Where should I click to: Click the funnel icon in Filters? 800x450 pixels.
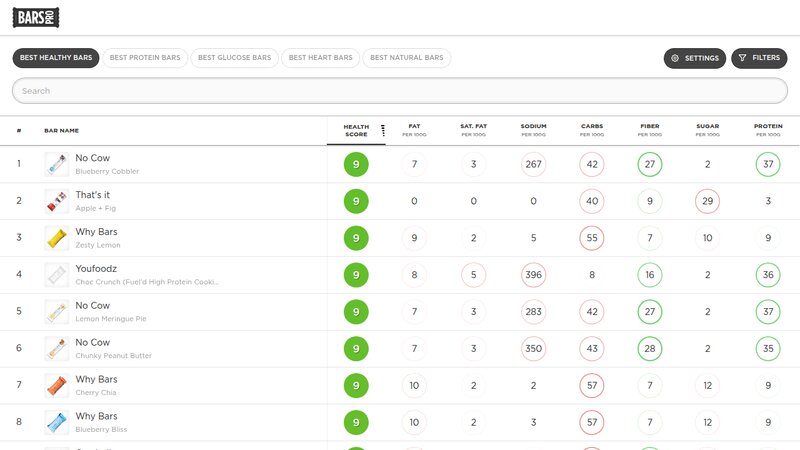pyautogui.click(x=742, y=58)
